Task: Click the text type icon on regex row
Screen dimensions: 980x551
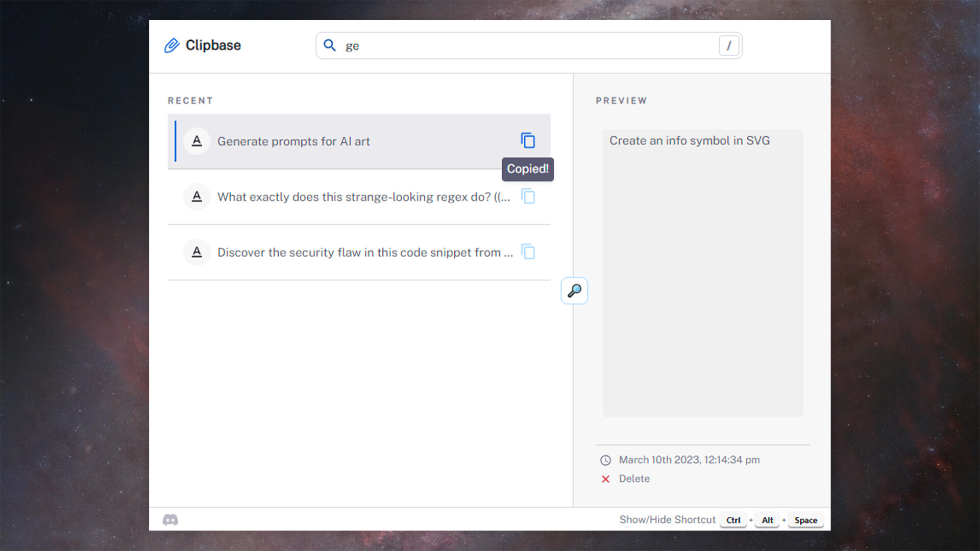Action: (197, 196)
